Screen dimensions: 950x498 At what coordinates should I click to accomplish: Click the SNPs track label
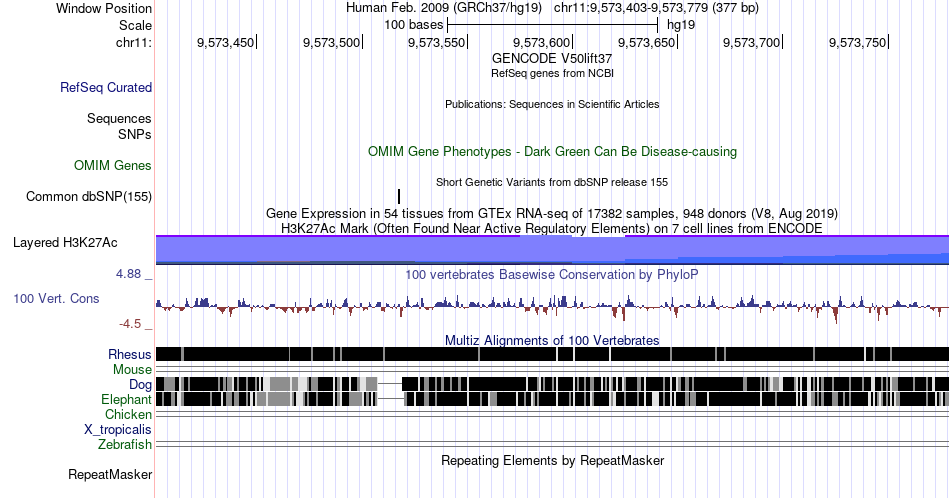[x=135, y=134]
